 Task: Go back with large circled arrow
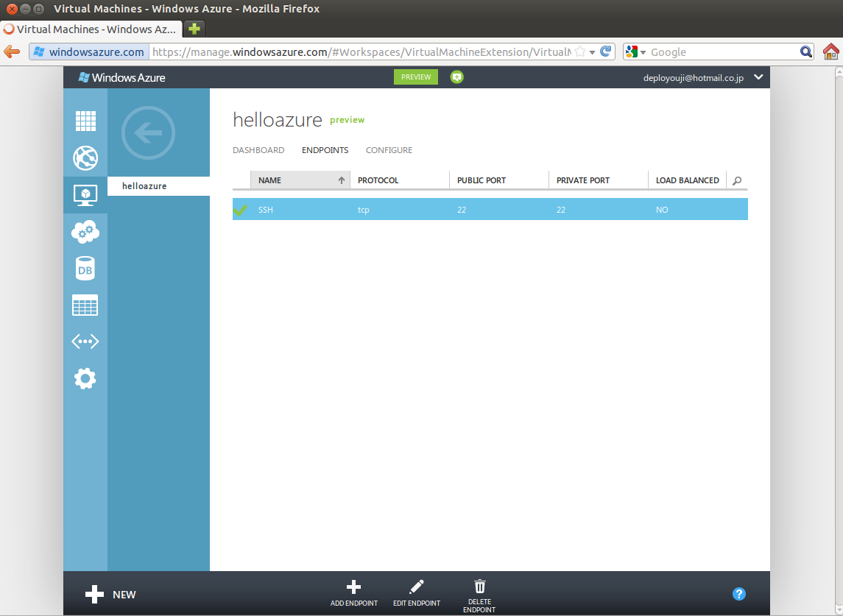point(149,132)
